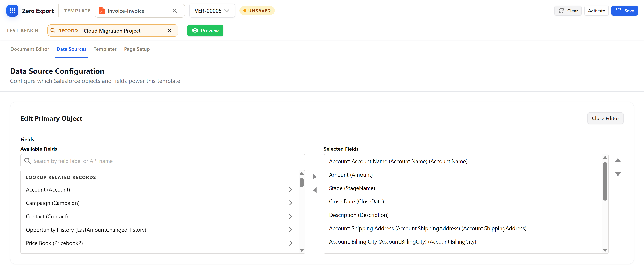Click the record search magnifier icon

click(53, 30)
